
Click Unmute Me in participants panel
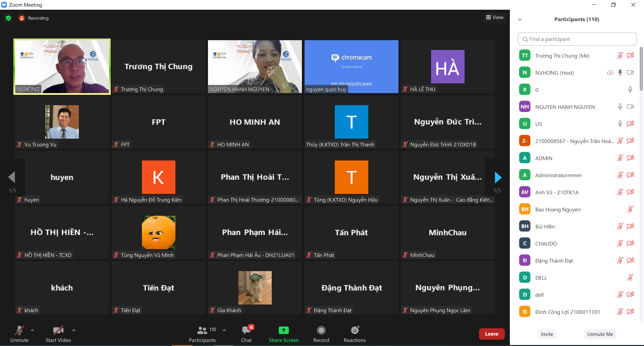tap(600, 334)
